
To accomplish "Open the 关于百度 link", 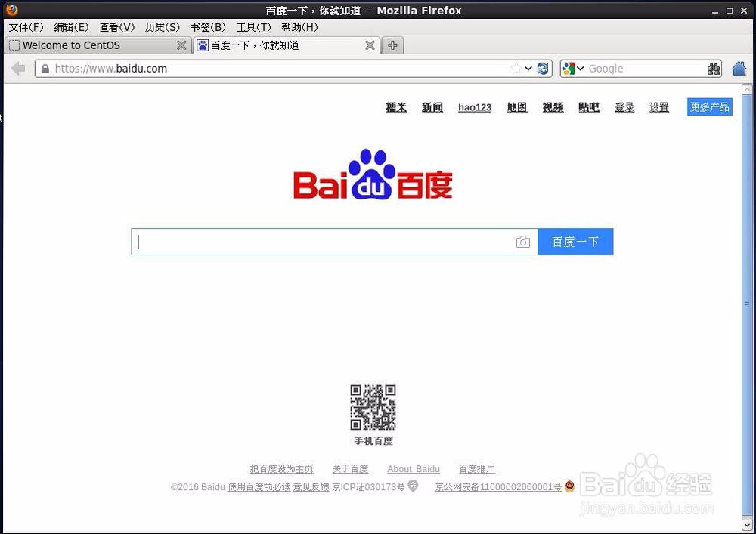I will click(x=350, y=469).
